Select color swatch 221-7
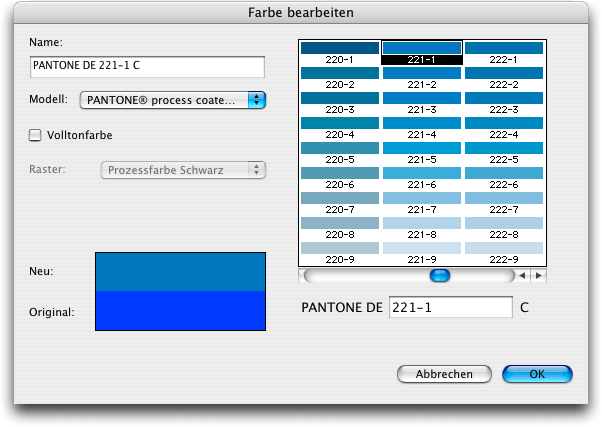The image size is (602, 427). [x=422, y=198]
